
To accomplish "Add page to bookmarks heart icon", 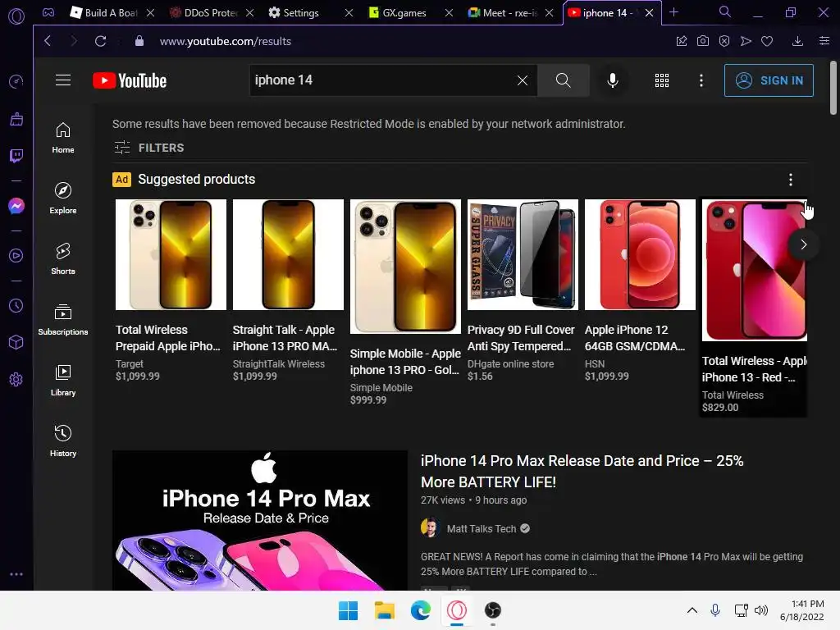I will (767, 41).
